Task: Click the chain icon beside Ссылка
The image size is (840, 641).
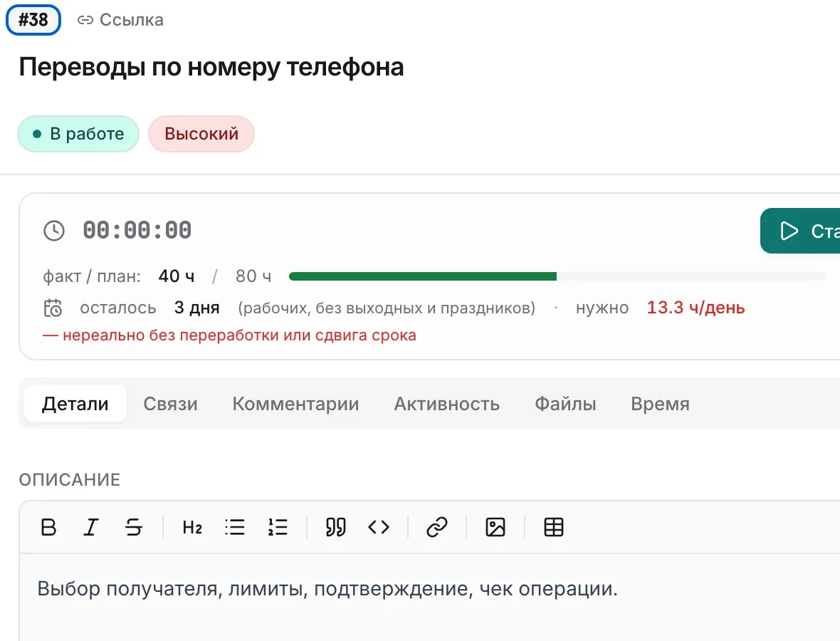Action: point(85,21)
